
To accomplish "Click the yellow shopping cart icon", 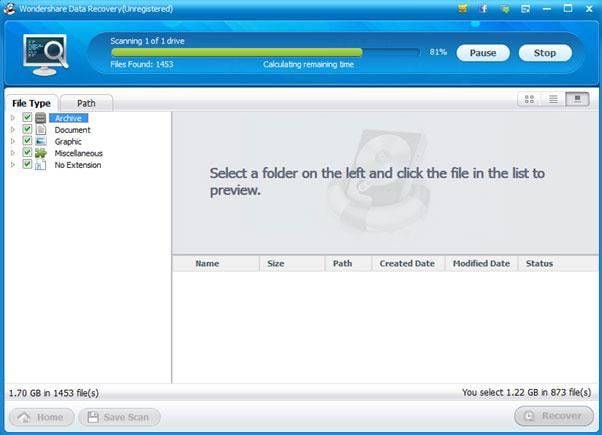I will click(463, 8).
